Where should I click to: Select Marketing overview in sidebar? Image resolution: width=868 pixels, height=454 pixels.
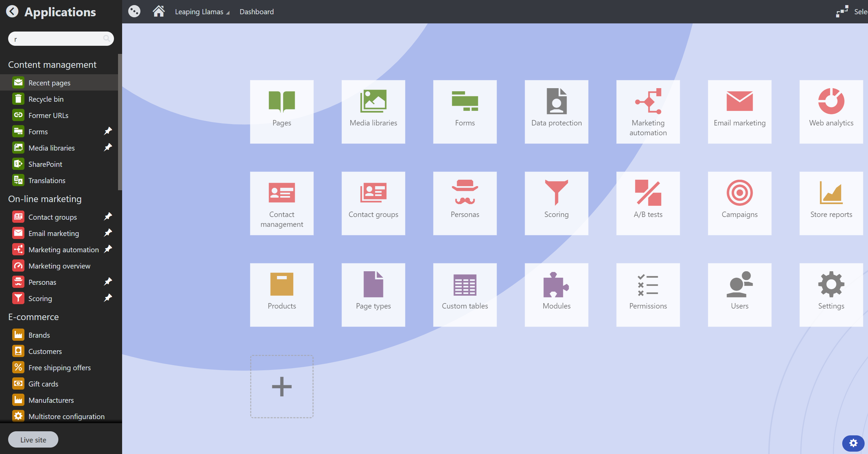59,265
